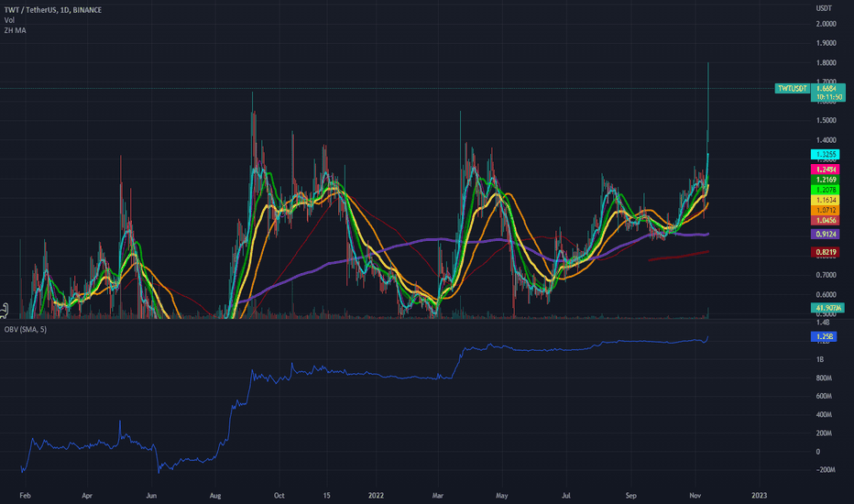Screen dimensions: 854x504
Task: Select the Vol indicator label
Action: [9, 20]
